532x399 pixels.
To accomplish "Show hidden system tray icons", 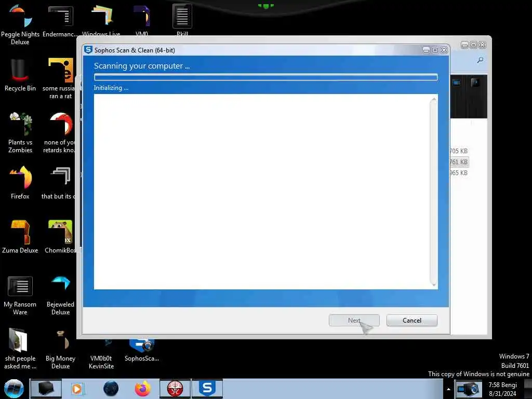I will (x=448, y=389).
